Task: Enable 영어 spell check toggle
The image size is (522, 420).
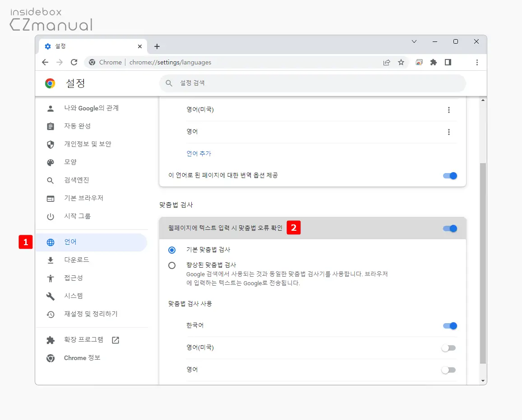Action: coord(448,370)
